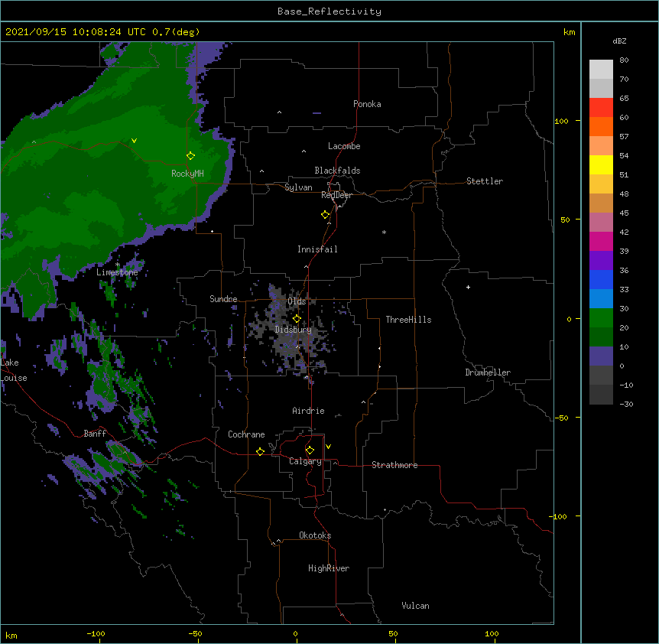Click the Drumheller label
Screen dimensions: 659x644
[x=488, y=372]
